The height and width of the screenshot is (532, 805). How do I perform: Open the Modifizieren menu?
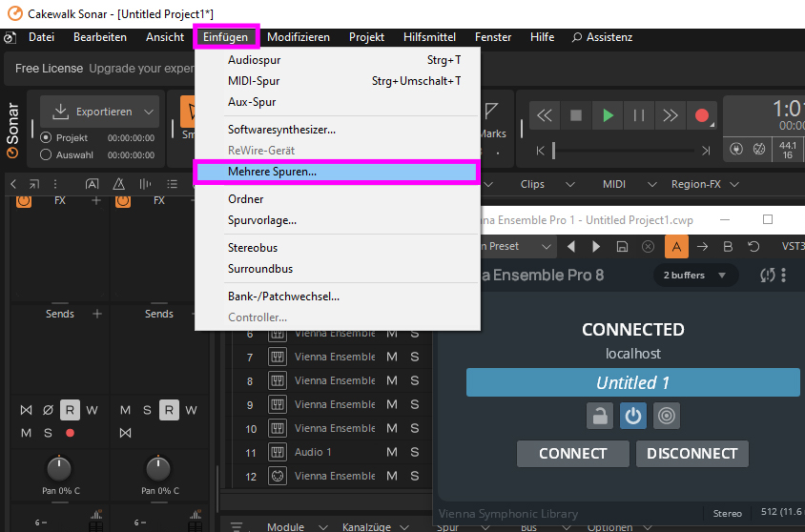click(x=299, y=37)
